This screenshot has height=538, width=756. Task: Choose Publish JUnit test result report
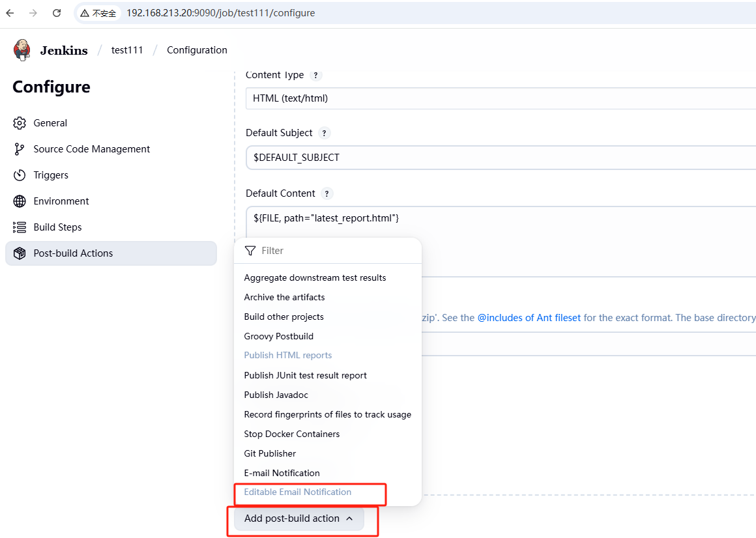(x=305, y=375)
